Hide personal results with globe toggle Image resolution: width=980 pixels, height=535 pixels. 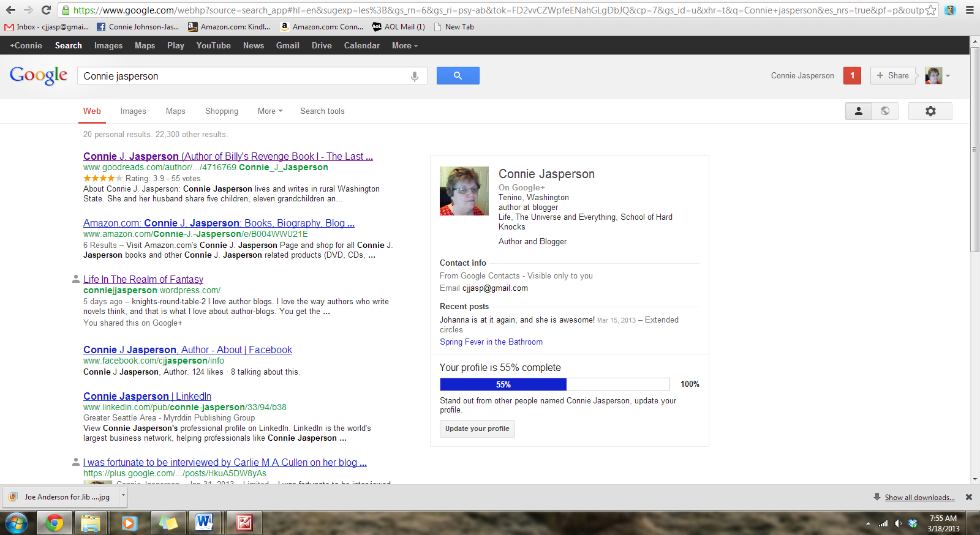(x=885, y=111)
